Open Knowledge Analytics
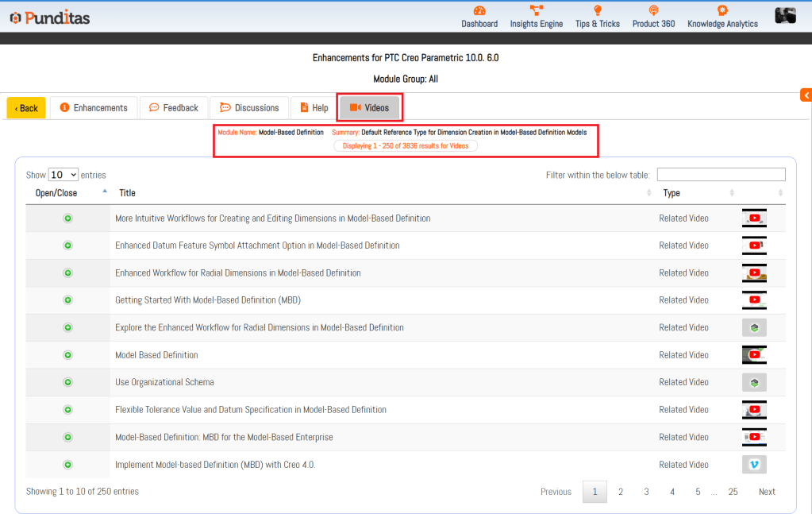 click(722, 17)
